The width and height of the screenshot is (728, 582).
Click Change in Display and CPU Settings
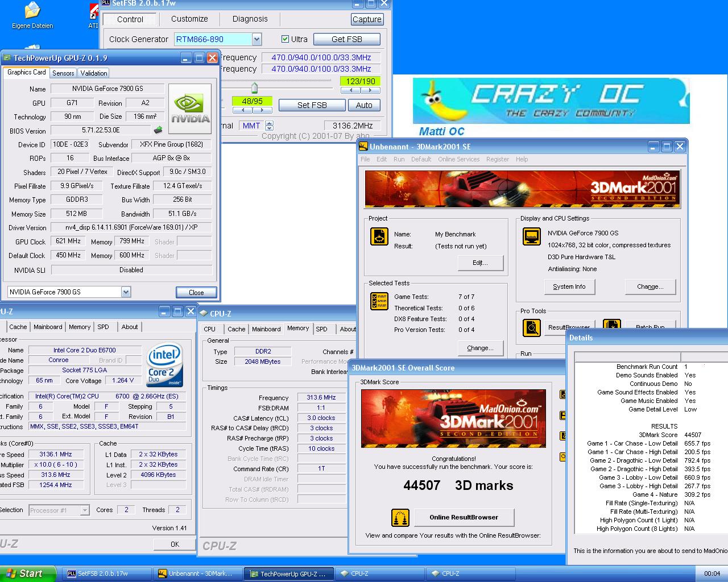650,286
